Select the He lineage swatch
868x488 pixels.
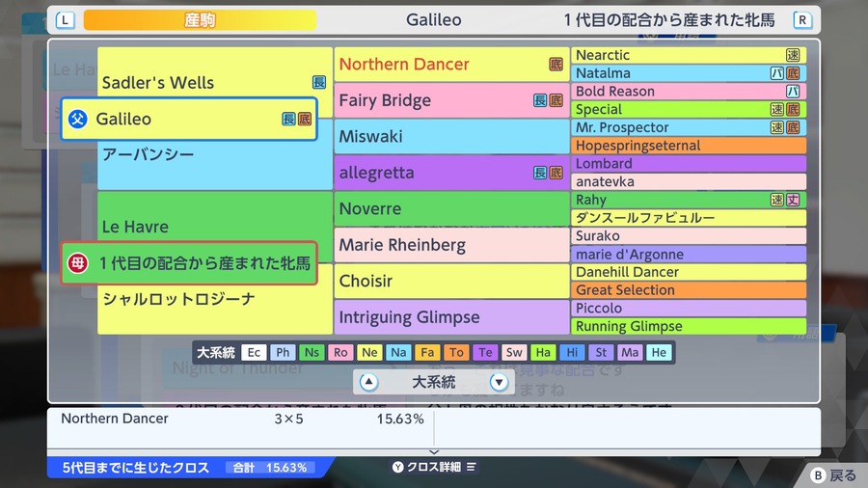pos(659,352)
